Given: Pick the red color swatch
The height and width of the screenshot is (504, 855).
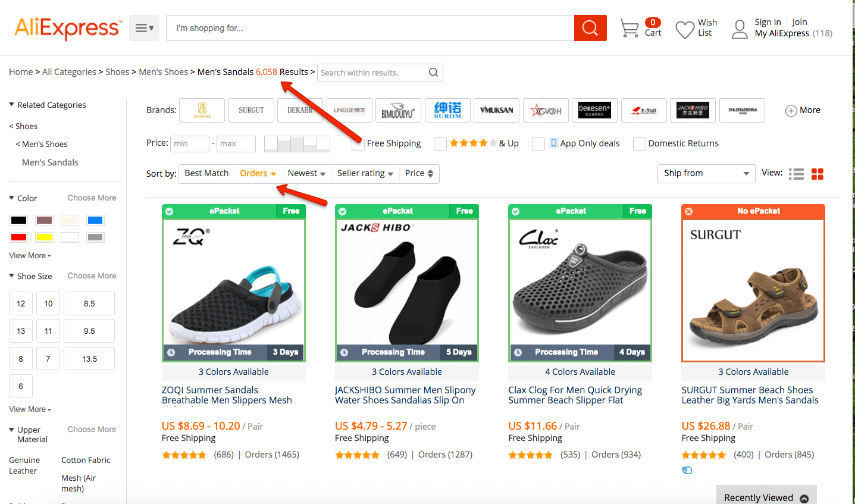Looking at the screenshot, I should pyautogui.click(x=18, y=237).
